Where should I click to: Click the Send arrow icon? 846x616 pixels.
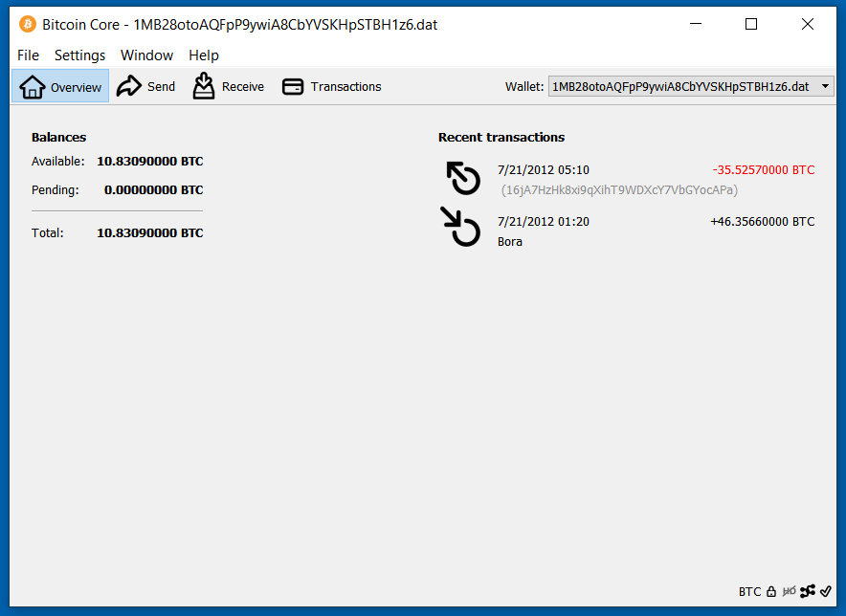[129, 86]
